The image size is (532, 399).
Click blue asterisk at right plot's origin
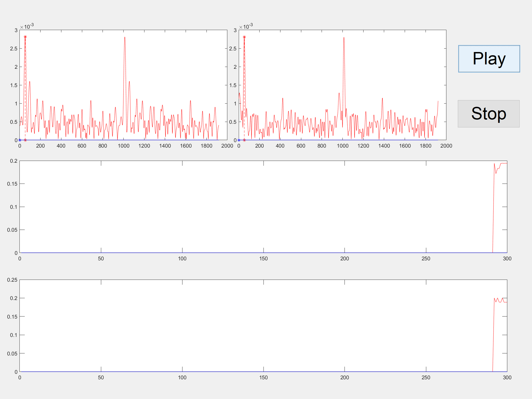pyautogui.click(x=239, y=140)
